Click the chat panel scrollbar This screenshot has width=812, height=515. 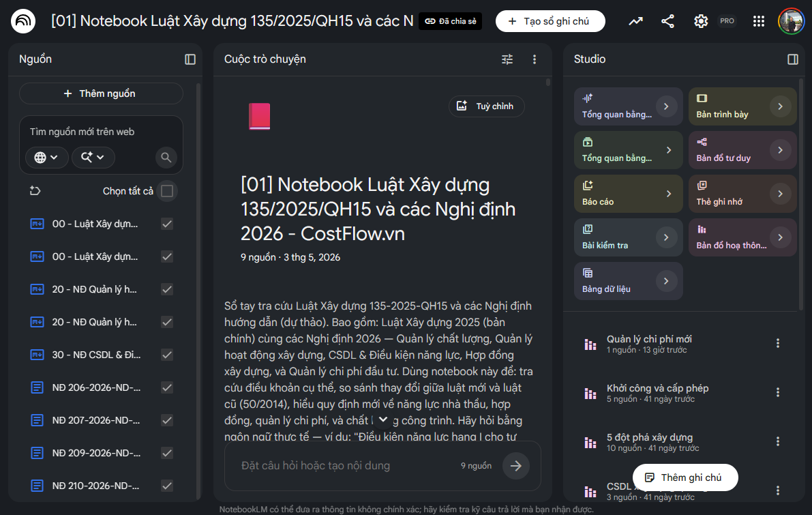548,82
